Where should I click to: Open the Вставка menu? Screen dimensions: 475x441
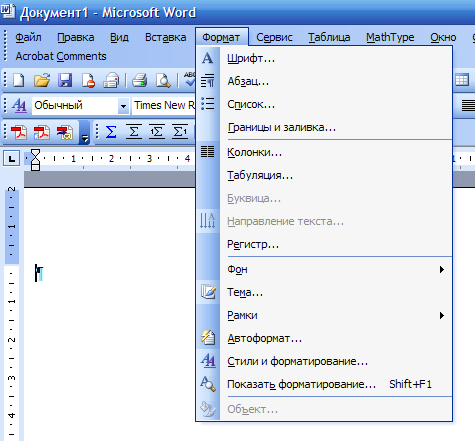click(x=165, y=37)
